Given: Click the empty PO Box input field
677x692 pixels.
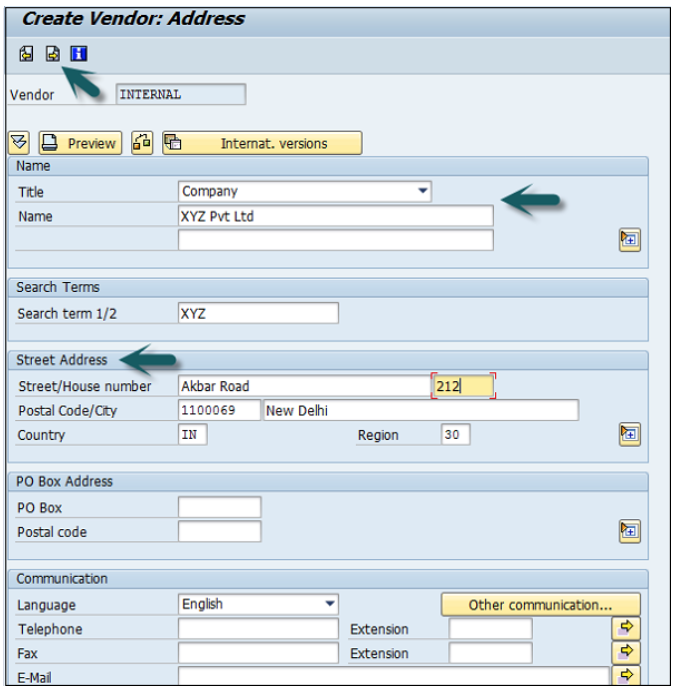Looking at the screenshot, I should (x=219, y=507).
